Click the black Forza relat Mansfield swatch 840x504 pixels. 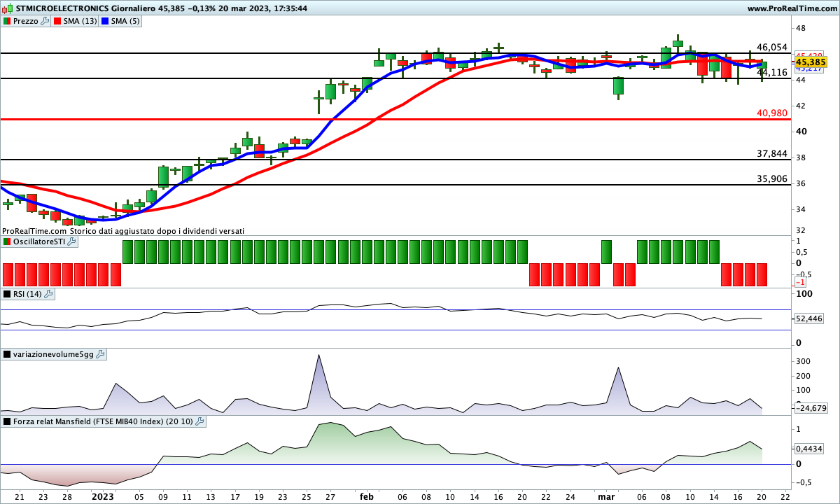[7, 421]
